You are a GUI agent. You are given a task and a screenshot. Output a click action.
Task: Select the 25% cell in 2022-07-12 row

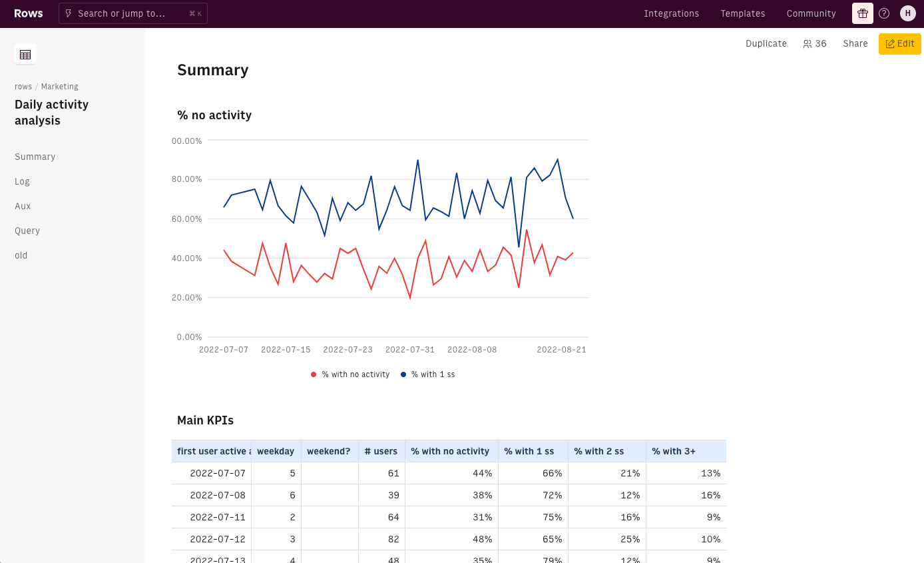click(607, 539)
